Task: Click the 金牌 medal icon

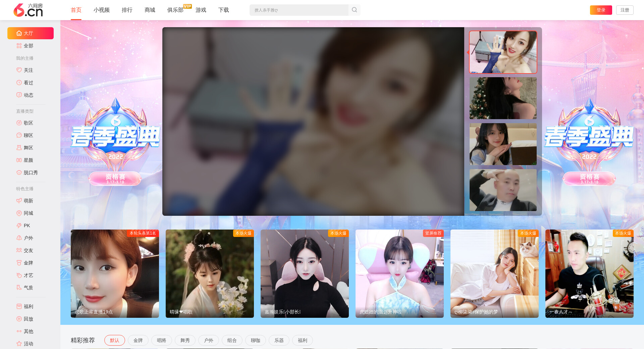Action: pos(19,263)
